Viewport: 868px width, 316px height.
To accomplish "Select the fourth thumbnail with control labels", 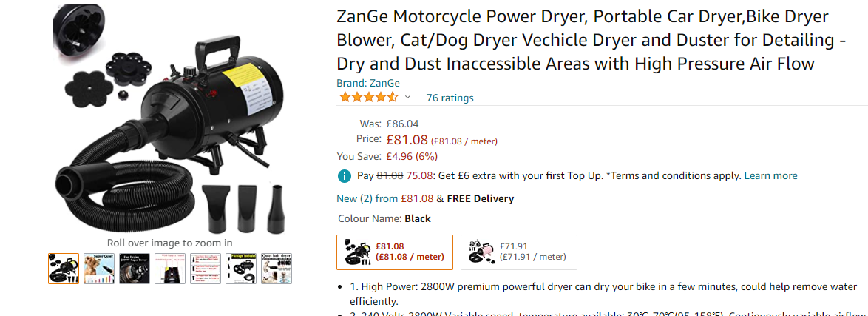I will click(x=170, y=268).
